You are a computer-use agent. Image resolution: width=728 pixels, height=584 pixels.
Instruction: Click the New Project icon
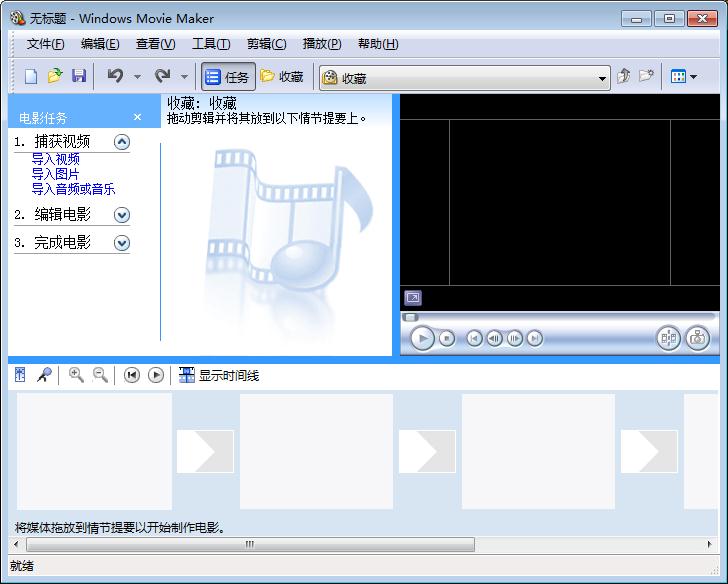[x=31, y=76]
